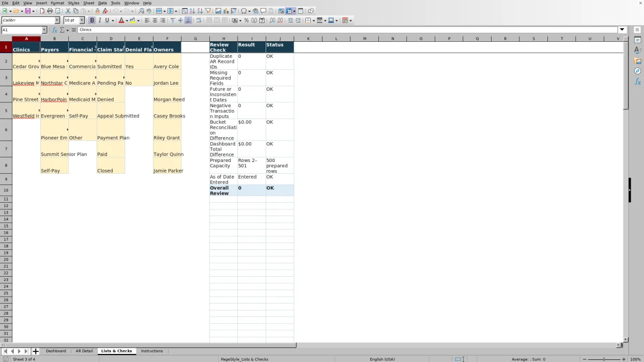Click the Name Box input field
This screenshot has height=362, width=644.
point(21,30)
